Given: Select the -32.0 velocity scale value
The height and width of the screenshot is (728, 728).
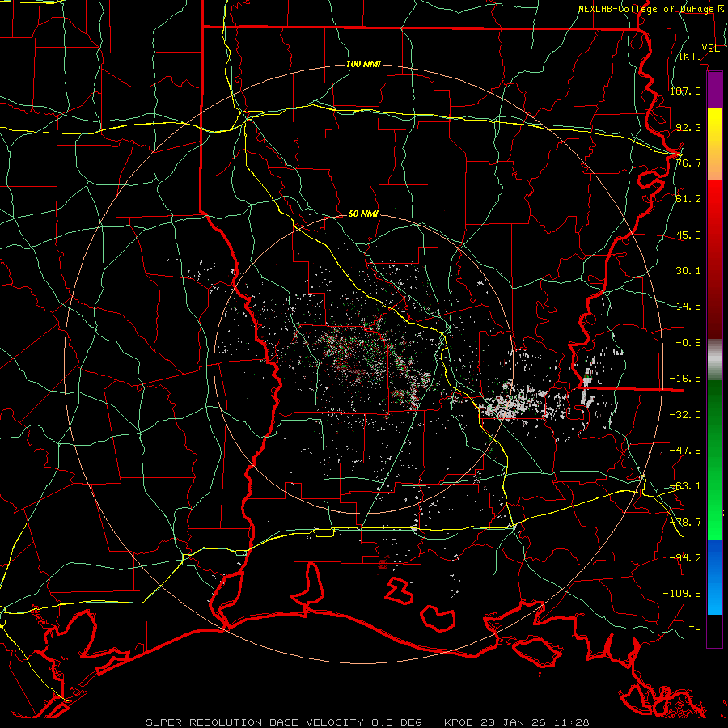Looking at the screenshot, I should [685, 415].
